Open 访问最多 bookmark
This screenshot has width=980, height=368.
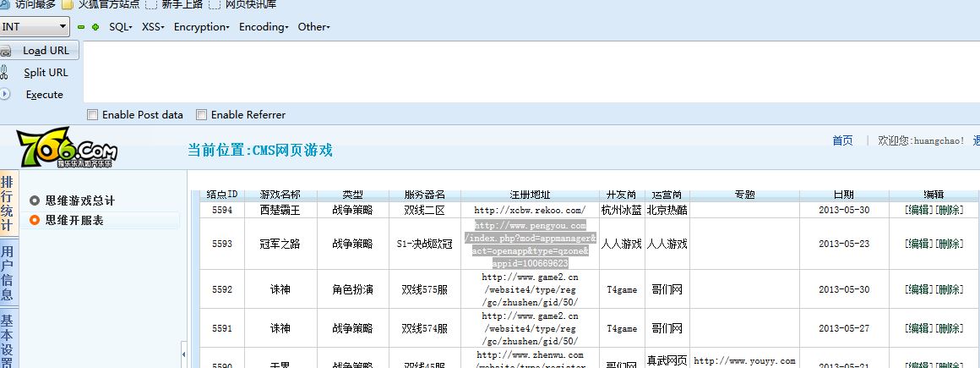[35, 4]
